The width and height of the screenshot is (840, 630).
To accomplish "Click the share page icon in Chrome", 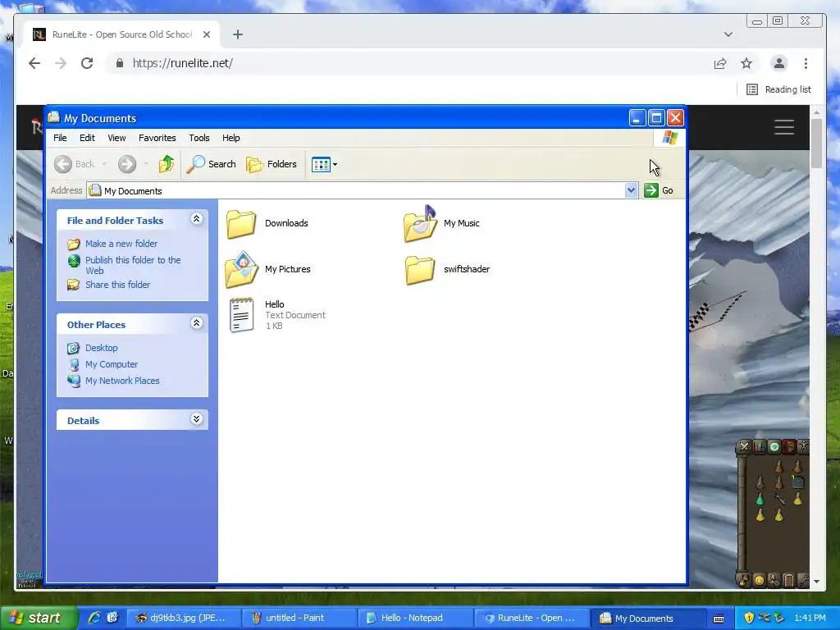I will pos(720,63).
